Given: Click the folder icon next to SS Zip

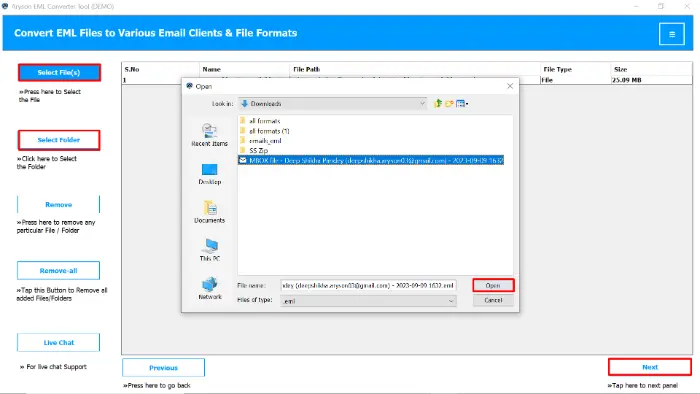Looking at the screenshot, I should [243, 150].
